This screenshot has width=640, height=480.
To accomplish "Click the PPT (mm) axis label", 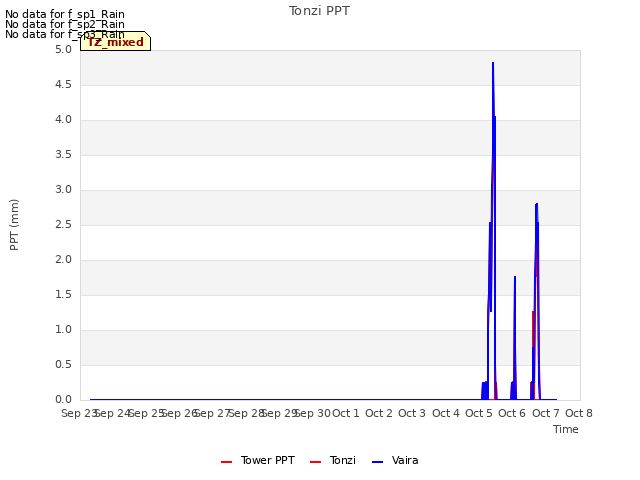I will point(14,225).
